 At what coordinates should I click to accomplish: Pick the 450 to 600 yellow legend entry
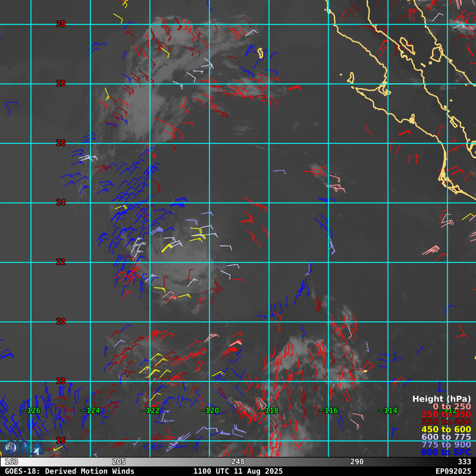[446, 430]
